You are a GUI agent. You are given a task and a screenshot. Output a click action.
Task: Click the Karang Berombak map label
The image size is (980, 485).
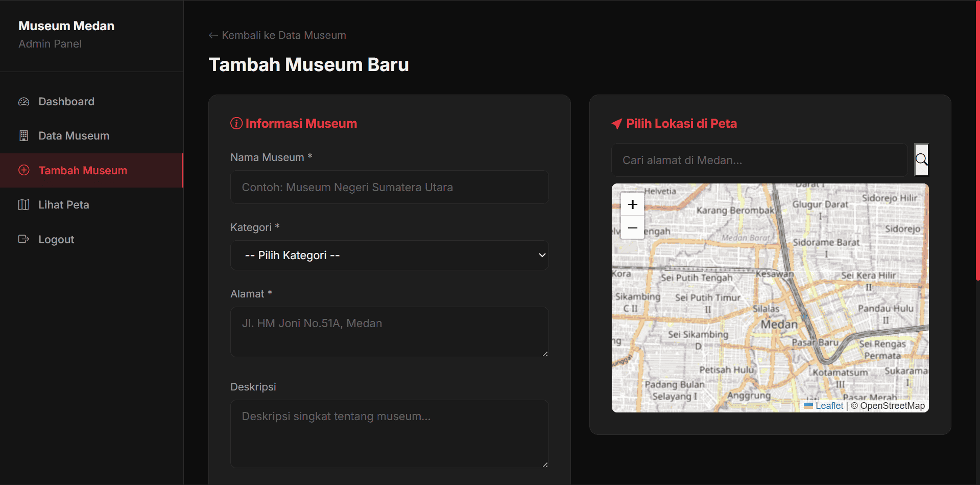[x=735, y=210]
